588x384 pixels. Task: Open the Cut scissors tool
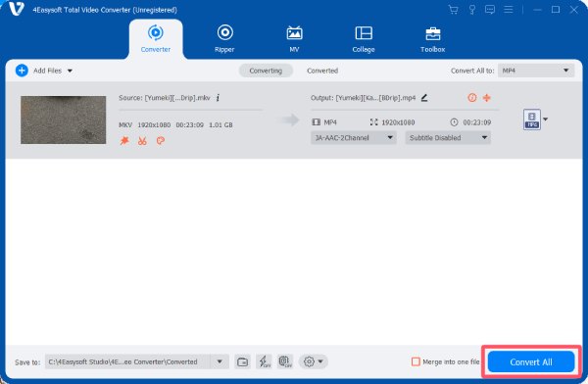click(142, 141)
